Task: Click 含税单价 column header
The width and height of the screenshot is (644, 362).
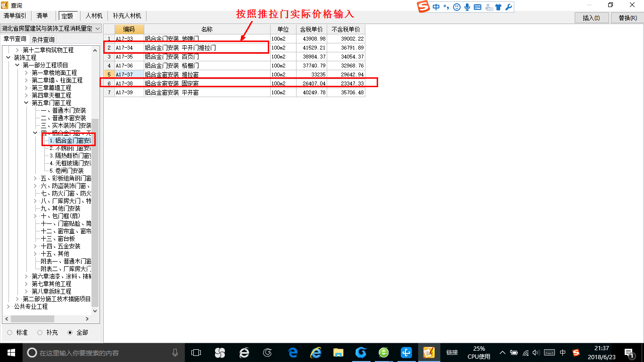Action: tap(312, 29)
